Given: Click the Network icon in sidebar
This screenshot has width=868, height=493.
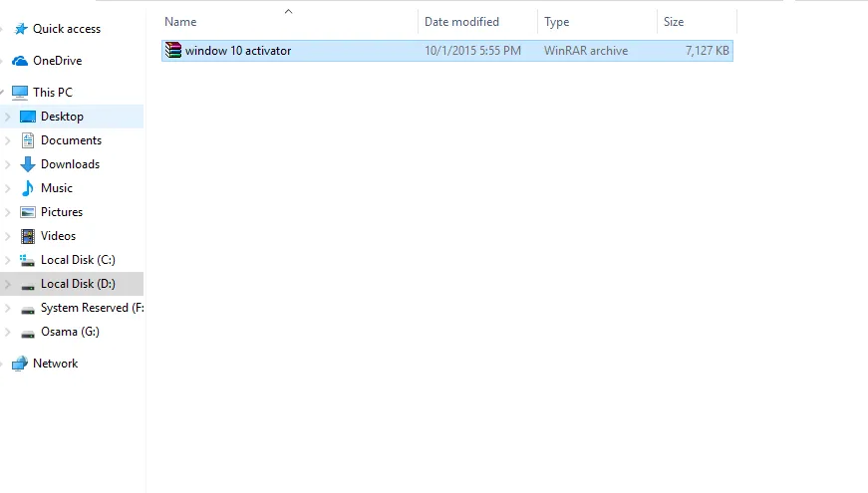Looking at the screenshot, I should (x=20, y=364).
